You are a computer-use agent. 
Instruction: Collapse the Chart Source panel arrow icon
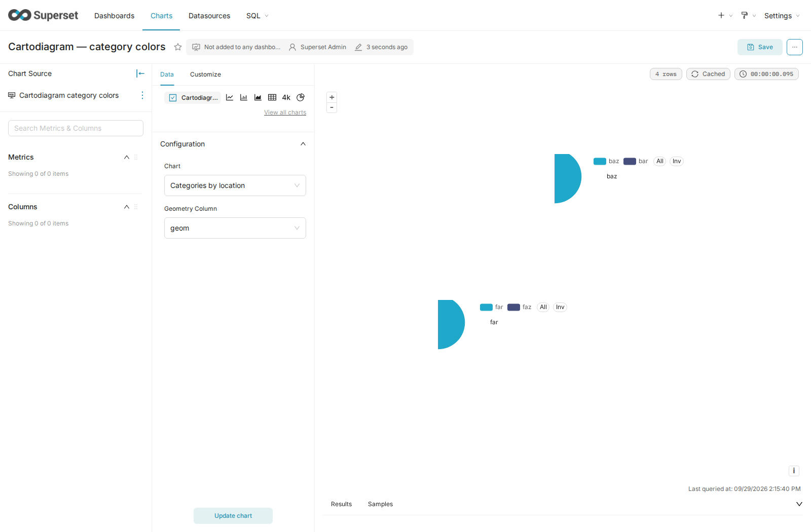click(x=140, y=73)
